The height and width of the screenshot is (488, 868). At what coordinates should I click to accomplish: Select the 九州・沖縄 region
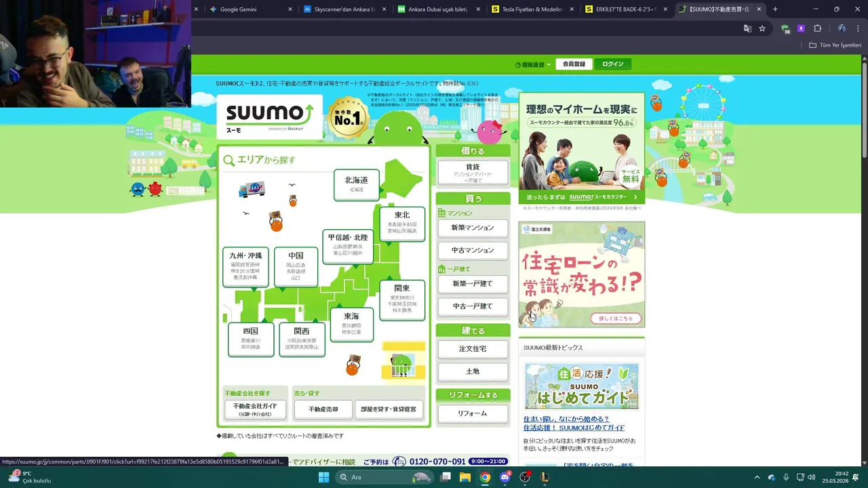tap(245, 266)
